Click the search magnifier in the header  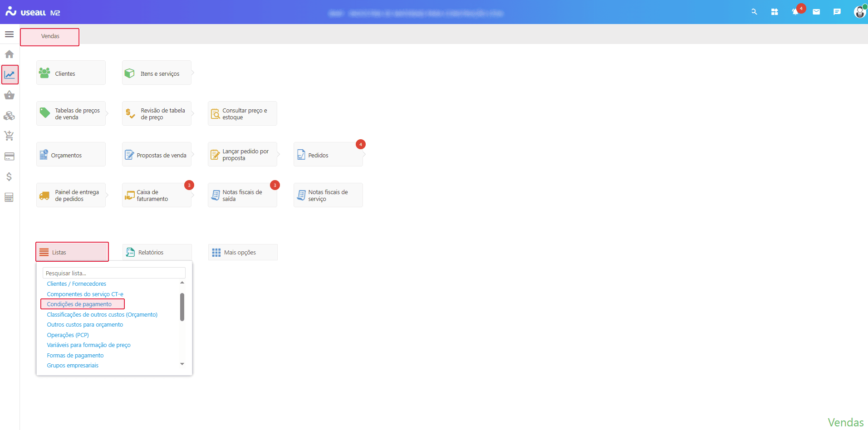[754, 12]
